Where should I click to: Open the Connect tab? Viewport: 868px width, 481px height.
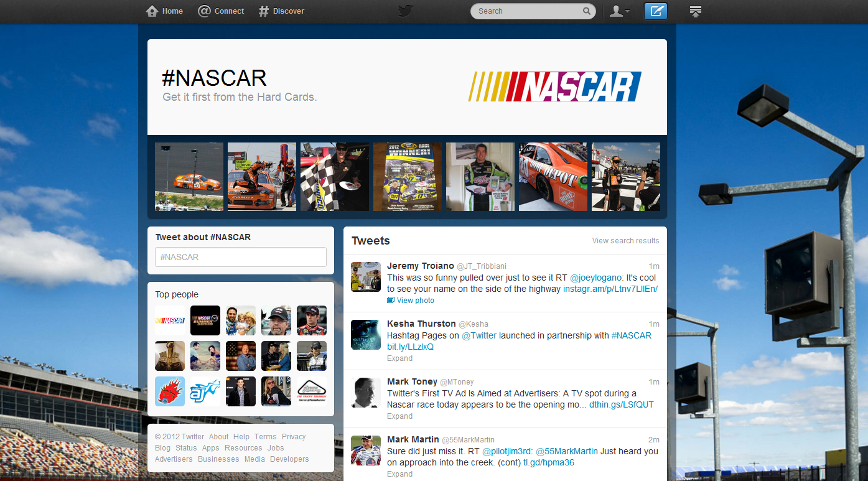[x=221, y=11]
